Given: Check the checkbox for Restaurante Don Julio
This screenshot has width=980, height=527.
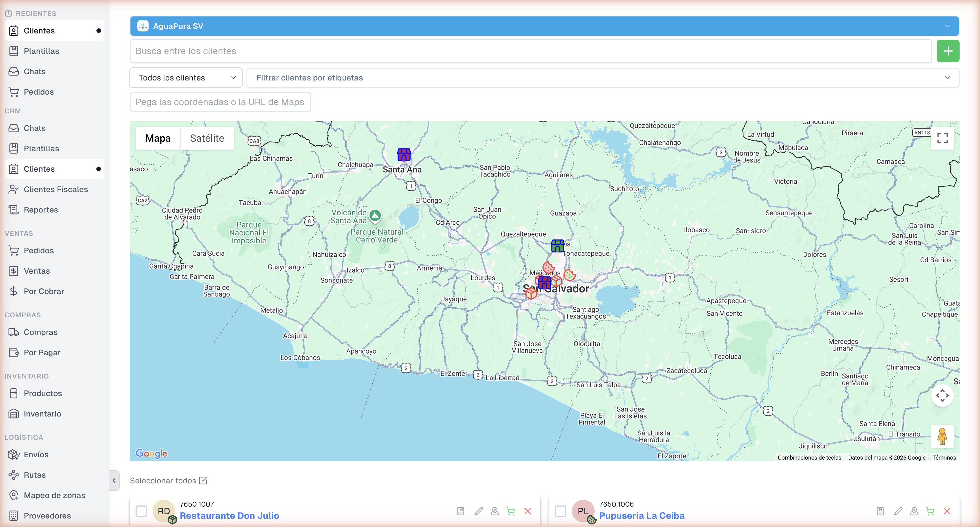Looking at the screenshot, I should coord(141,511).
